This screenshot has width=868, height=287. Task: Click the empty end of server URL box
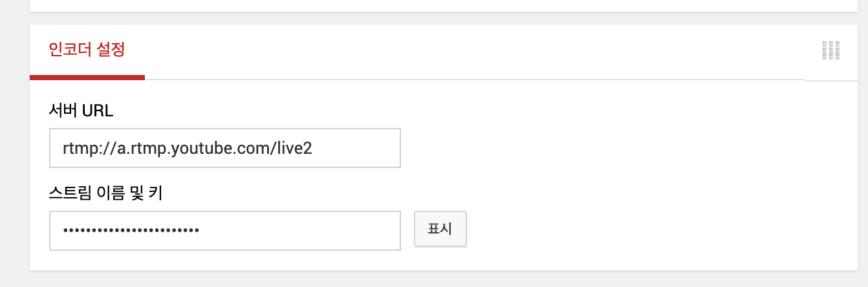pyautogui.click(x=358, y=148)
